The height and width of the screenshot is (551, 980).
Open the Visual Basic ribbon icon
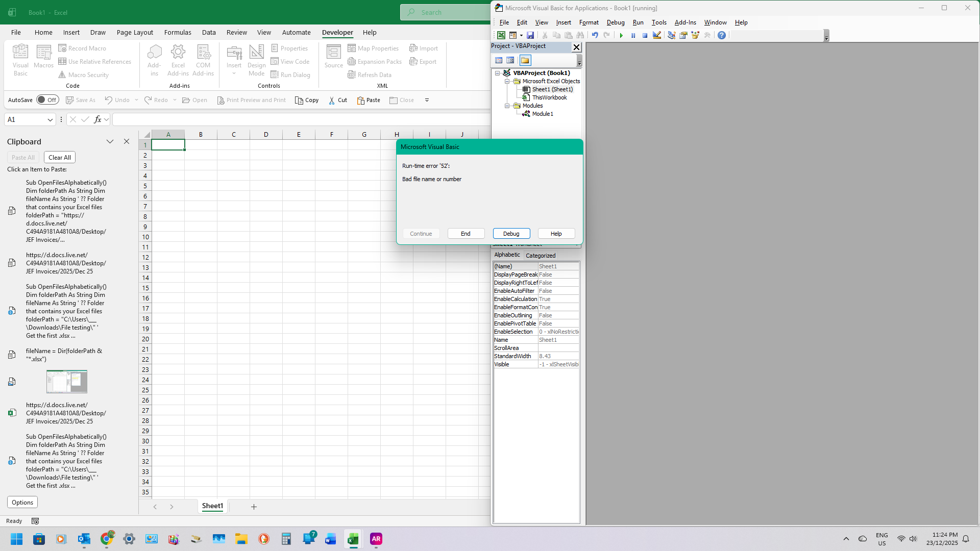20,60
